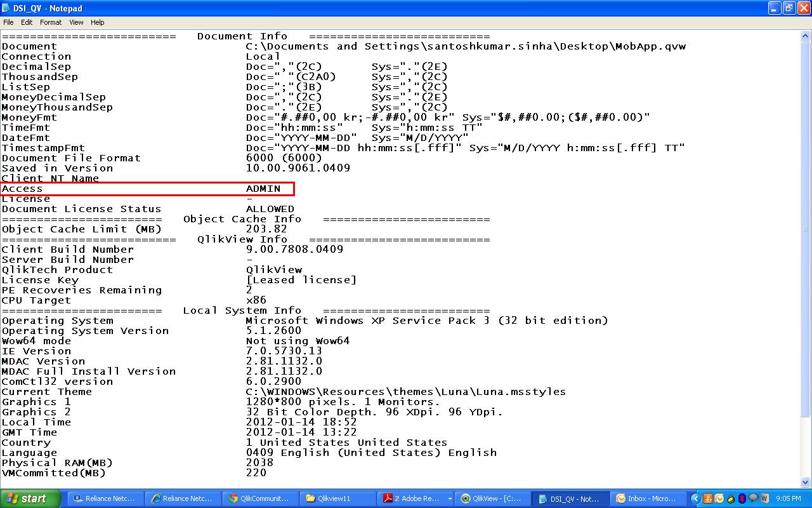Viewport: 812px width, 508px height.
Task: Switch to the Internet Explorer Reliance Netc window
Action: pyautogui.click(x=183, y=498)
